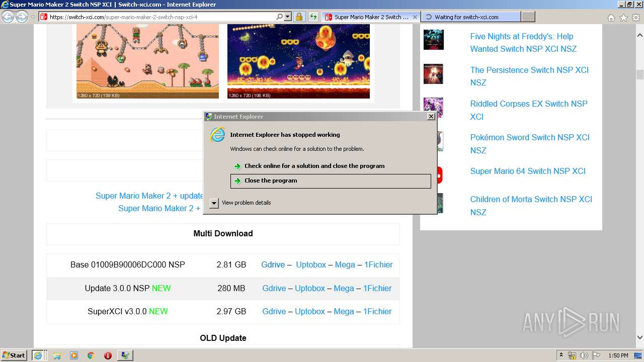
Task: Open Favorites star icon
Action: [623, 18]
